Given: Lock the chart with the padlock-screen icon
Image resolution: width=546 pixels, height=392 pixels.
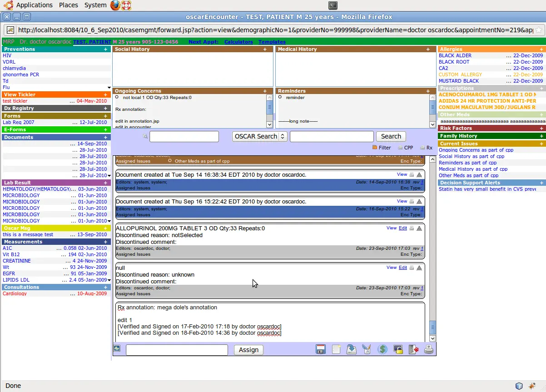Looking at the screenshot, I should tap(398, 350).
